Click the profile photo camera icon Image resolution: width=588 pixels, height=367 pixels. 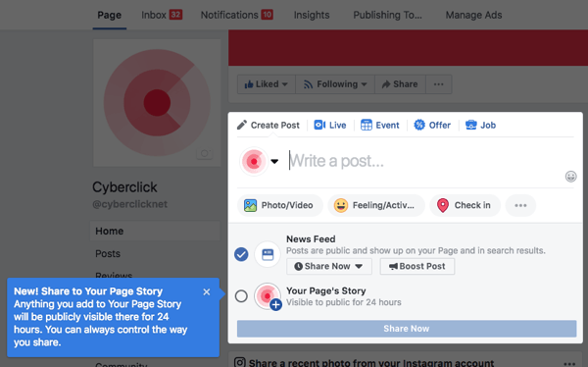[205, 153]
